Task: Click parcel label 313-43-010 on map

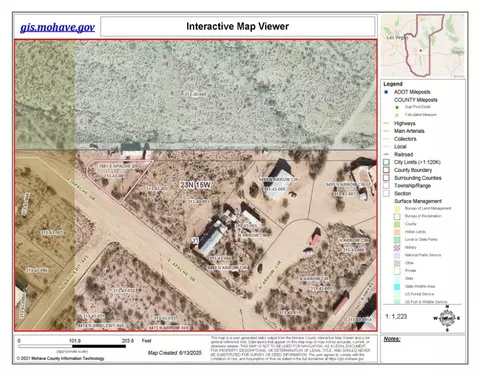Action: pyautogui.click(x=290, y=312)
